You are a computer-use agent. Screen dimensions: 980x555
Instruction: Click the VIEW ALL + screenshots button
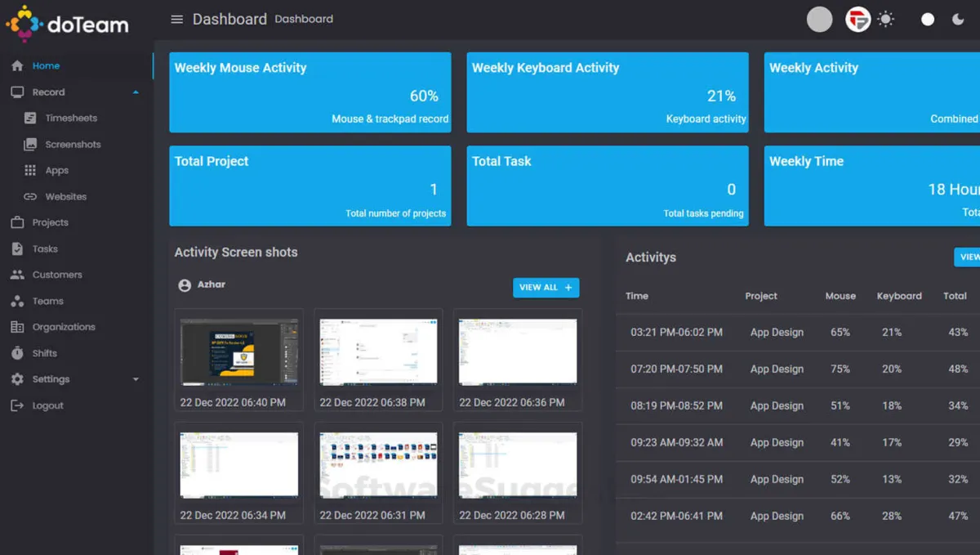[546, 288]
